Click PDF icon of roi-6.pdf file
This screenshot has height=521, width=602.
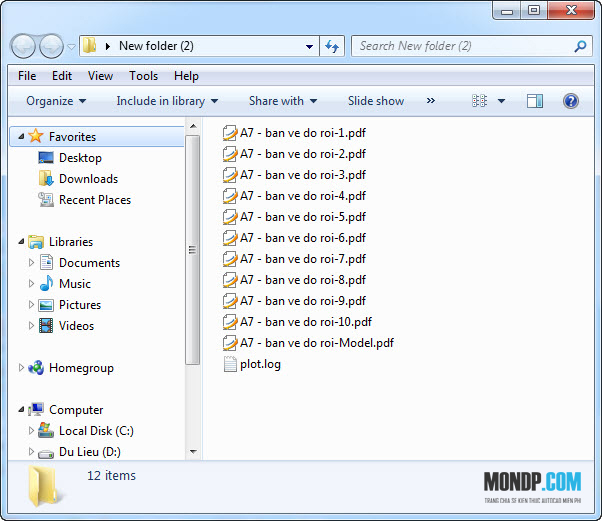click(x=230, y=238)
